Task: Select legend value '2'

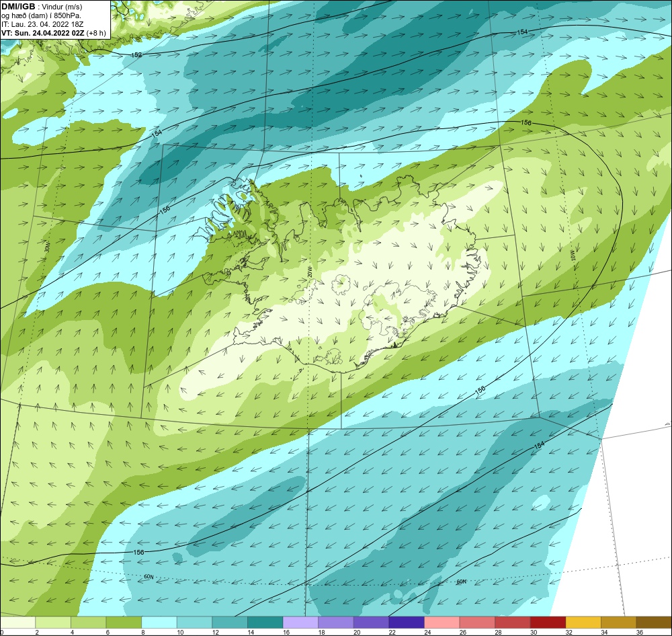Action: (37, 632)
